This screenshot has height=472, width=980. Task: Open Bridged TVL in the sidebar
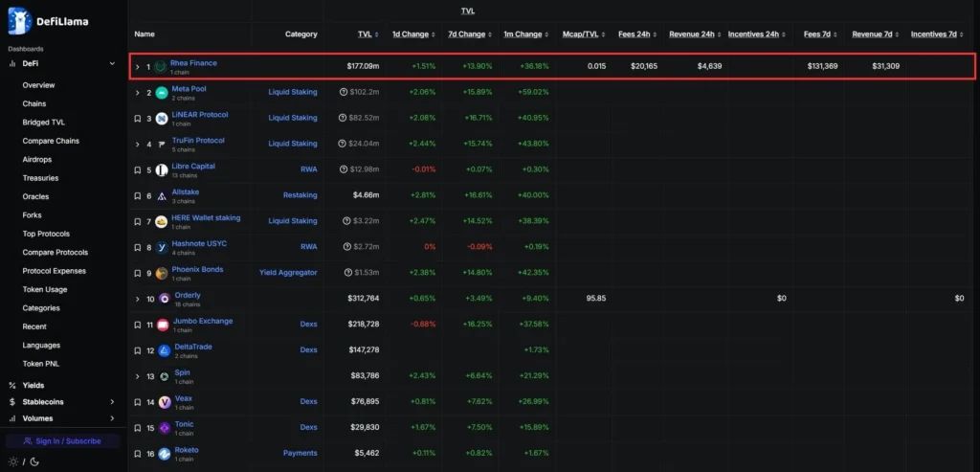[44, 123]
